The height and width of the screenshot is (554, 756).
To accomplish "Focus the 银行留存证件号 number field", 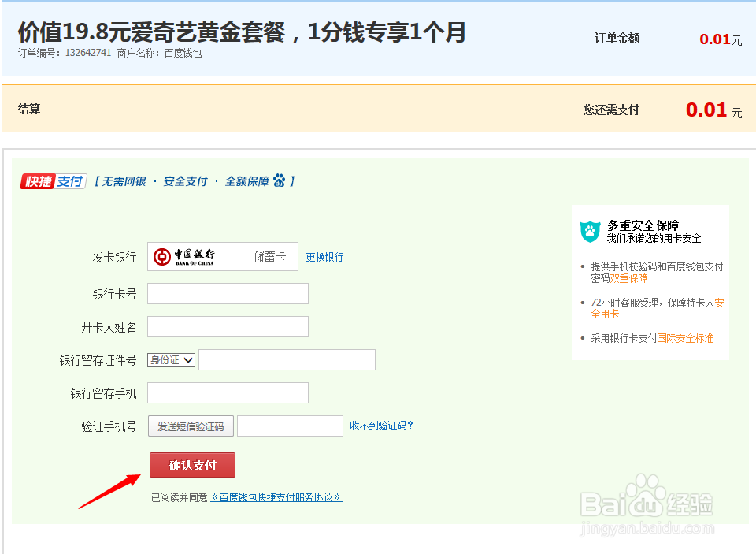I will (x=287, y=360).
